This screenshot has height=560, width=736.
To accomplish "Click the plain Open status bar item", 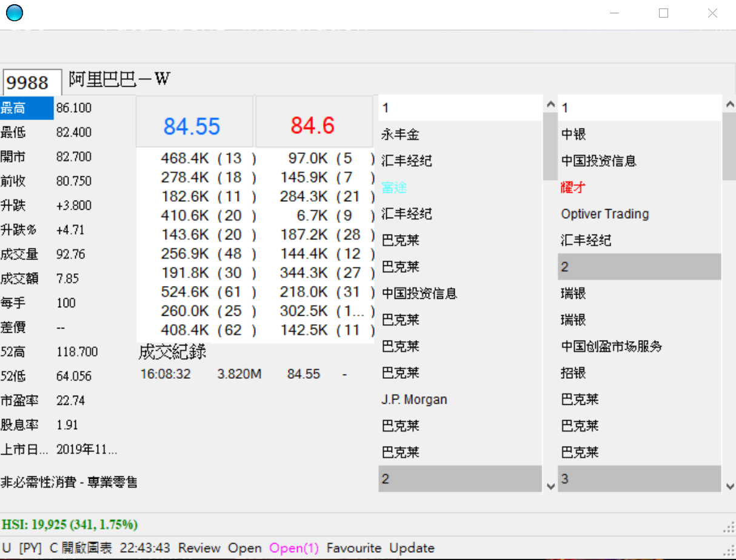I will (x=245, y=548).
